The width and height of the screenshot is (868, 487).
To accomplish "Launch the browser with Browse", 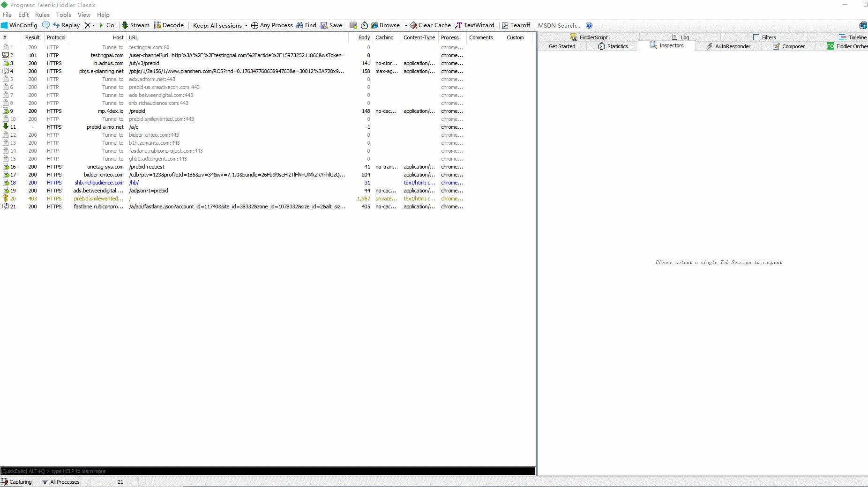I will (386, 25).
